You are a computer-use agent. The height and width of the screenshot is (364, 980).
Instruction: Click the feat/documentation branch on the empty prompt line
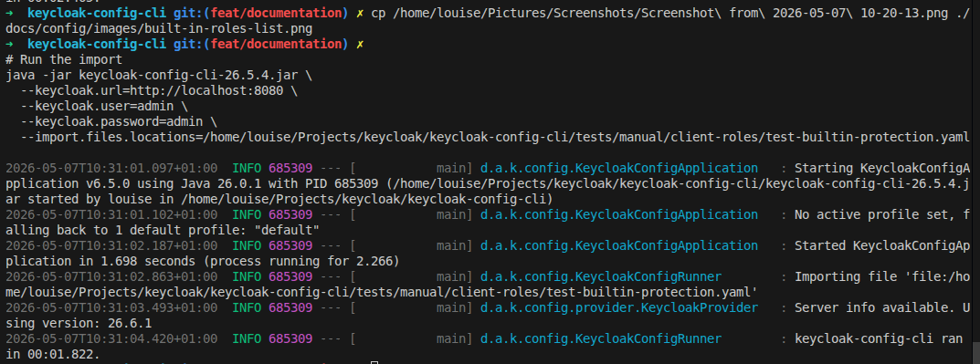point(276,45)
